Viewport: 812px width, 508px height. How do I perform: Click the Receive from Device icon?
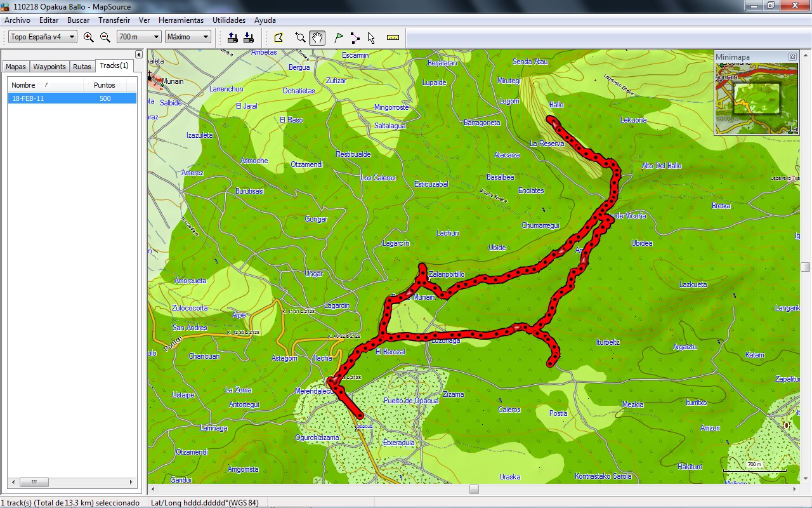click(x=249, y=37)
